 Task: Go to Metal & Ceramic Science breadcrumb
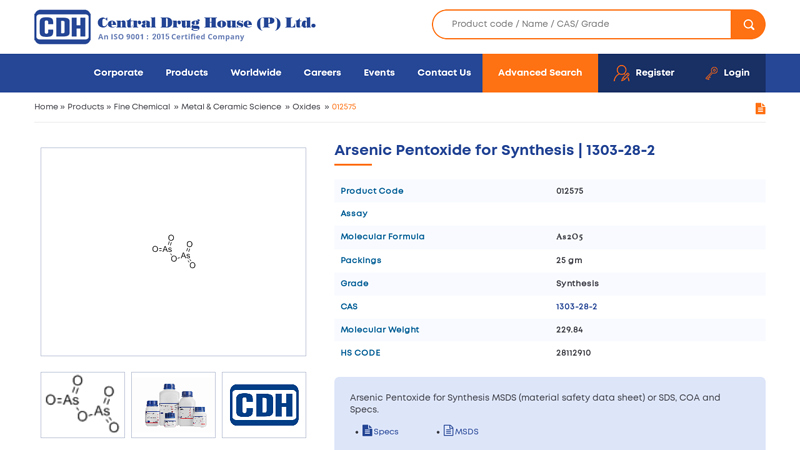click(231, 107)
